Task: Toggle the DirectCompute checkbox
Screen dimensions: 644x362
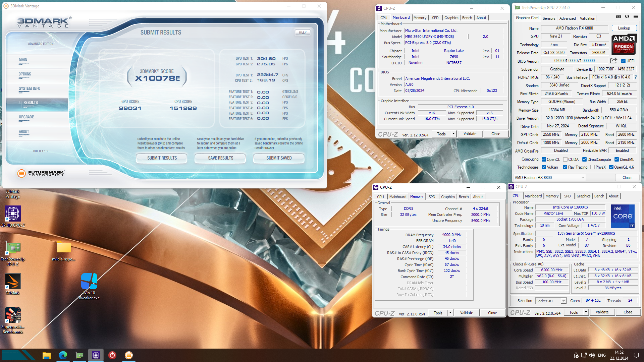Action: [584, 160]
